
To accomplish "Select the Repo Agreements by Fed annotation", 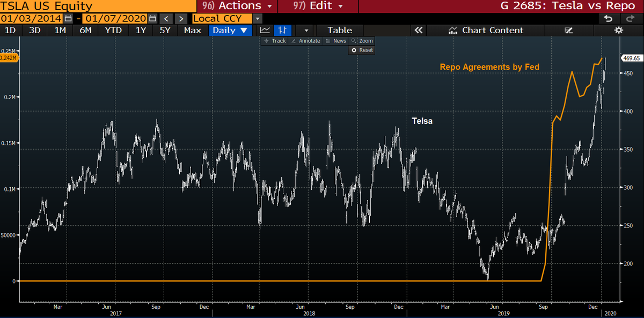I will pos(489,67).
